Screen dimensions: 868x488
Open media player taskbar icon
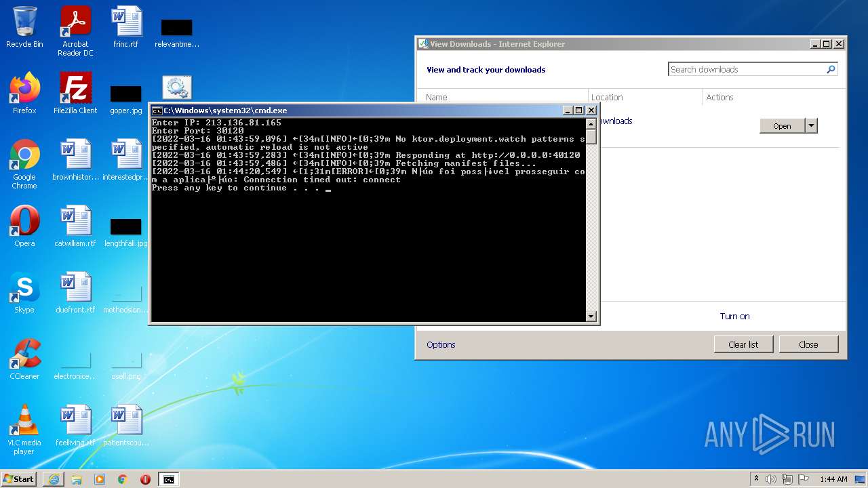100,479
